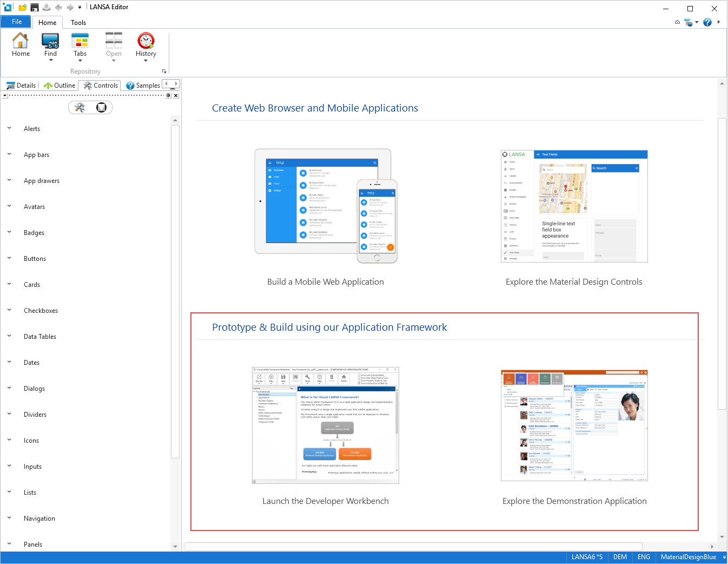The width and height of the screenshot is (728, 564).
Task: Click the main page vertical scrollbar
Action: tap(722, 263)
